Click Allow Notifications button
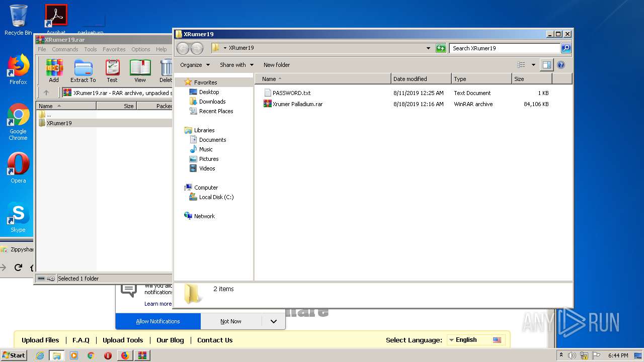This screenshot has width=644, height=362. click(x=158, y=321)
